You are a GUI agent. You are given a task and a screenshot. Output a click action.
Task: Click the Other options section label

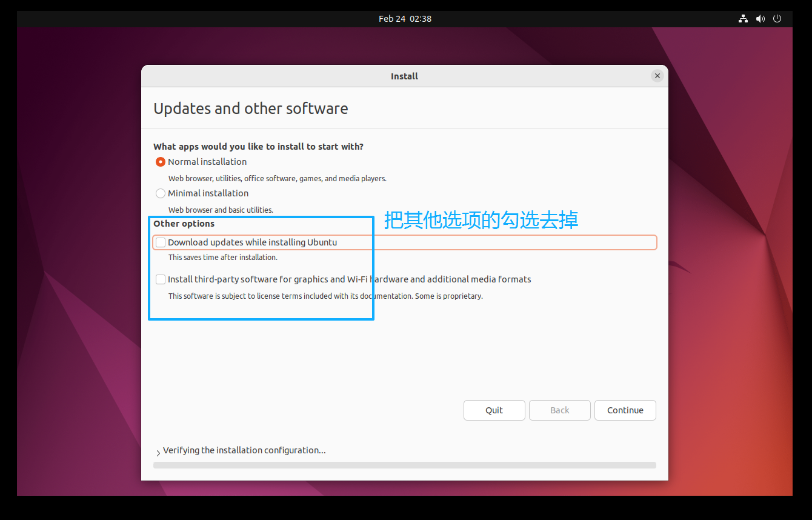point(184,224)
